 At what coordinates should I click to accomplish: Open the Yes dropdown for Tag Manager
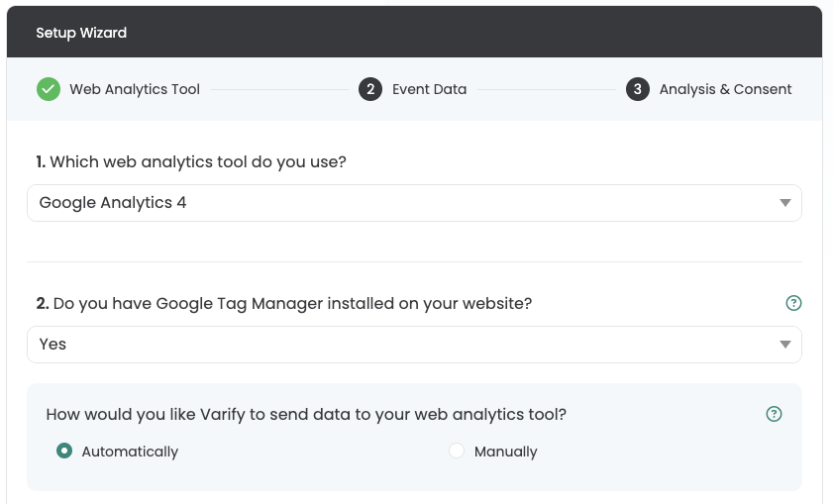pos(414,345)
